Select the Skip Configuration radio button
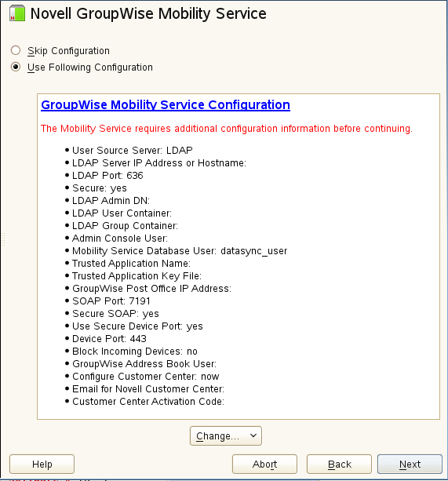 click(x=16, y=50)
